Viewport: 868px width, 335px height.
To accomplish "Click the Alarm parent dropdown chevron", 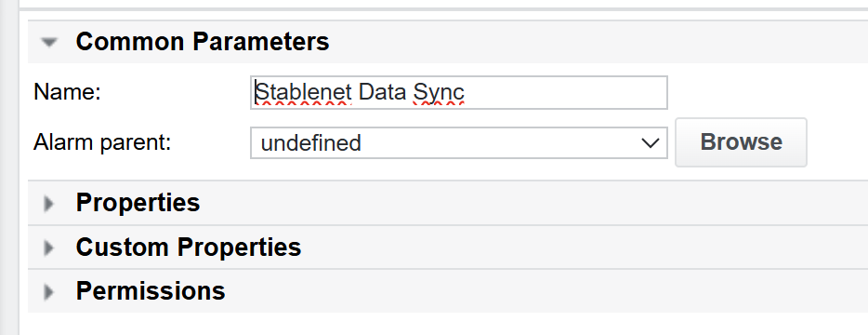I will point(650,143).
